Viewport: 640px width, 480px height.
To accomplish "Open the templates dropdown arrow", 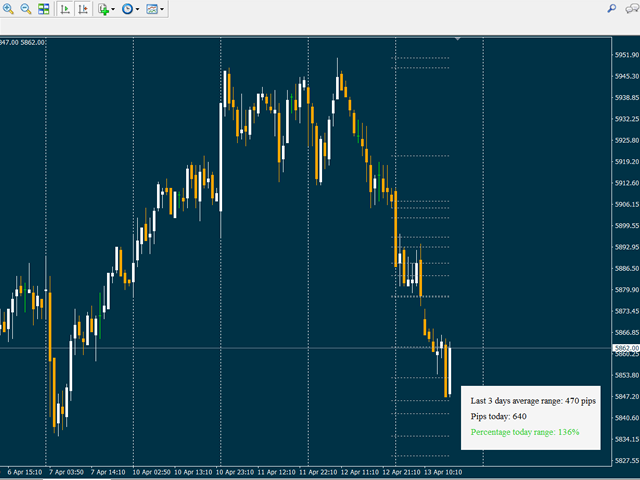I will tap(163, 9).
